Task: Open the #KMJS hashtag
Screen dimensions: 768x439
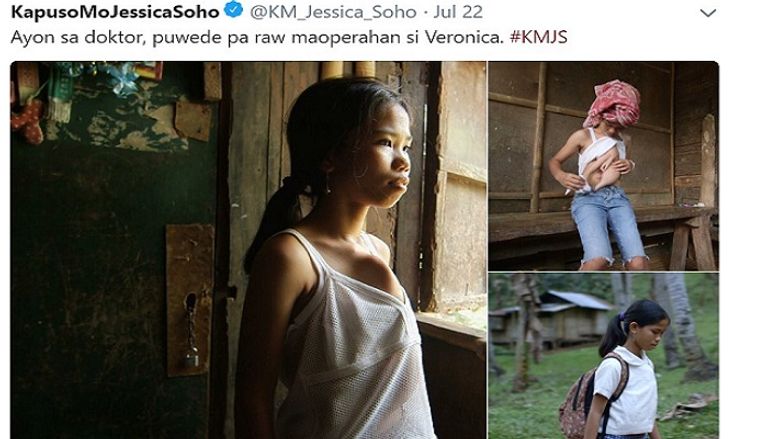Action: coord(539,37)
